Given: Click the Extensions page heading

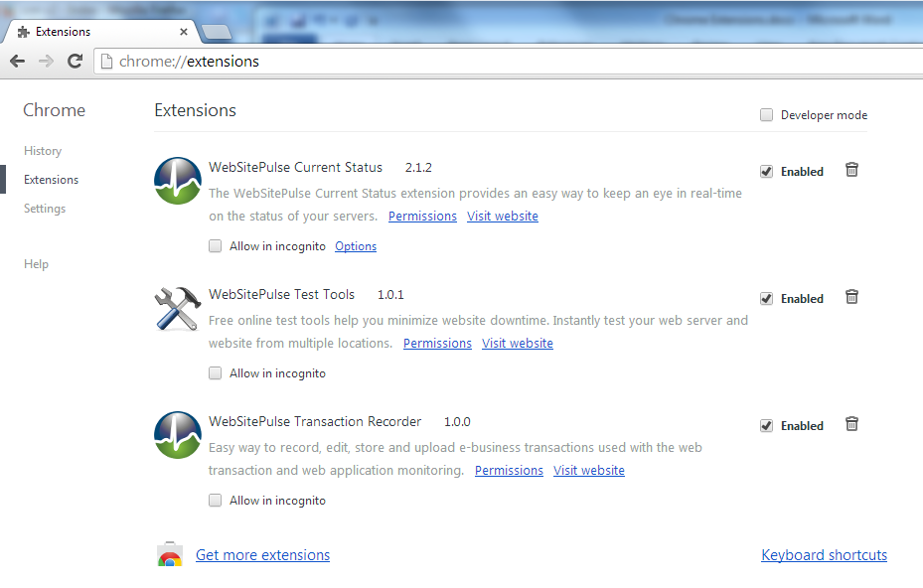Looking at the screenshot, I should tap(196, 110).
